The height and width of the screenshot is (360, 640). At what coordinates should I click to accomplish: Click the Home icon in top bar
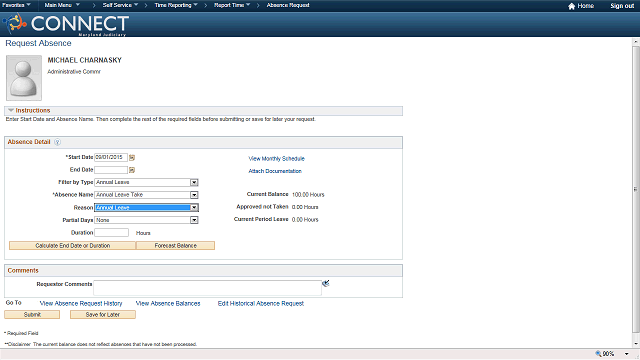(571, 6)
